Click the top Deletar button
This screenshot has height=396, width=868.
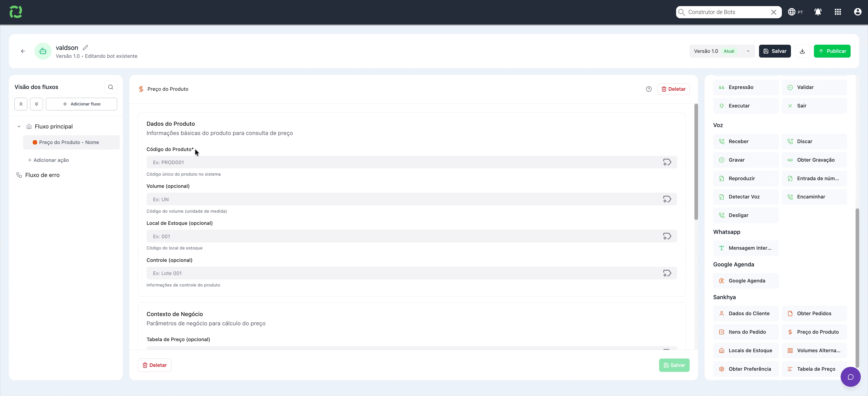pos(673,89)
